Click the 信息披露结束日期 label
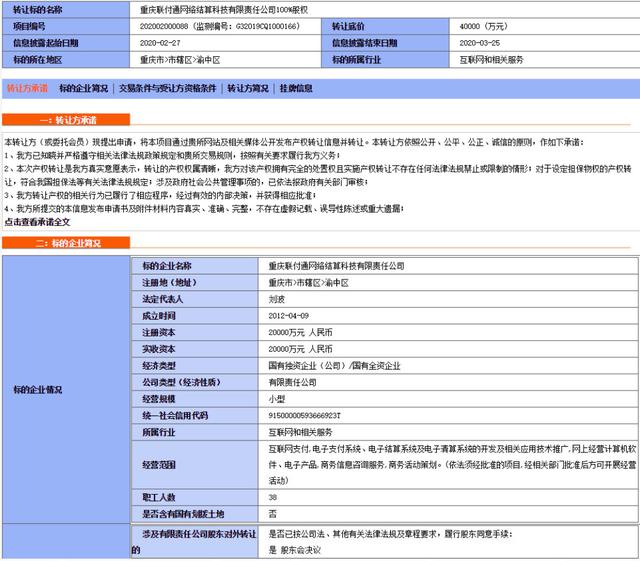 364,43
